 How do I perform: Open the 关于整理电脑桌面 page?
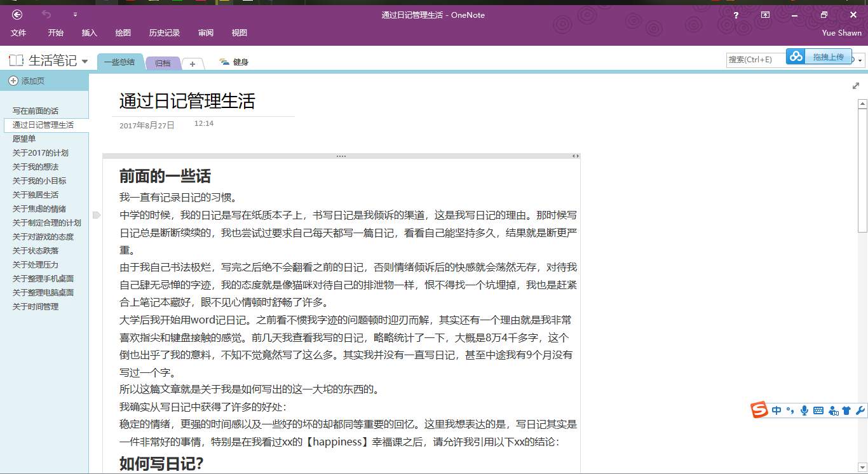43,293
